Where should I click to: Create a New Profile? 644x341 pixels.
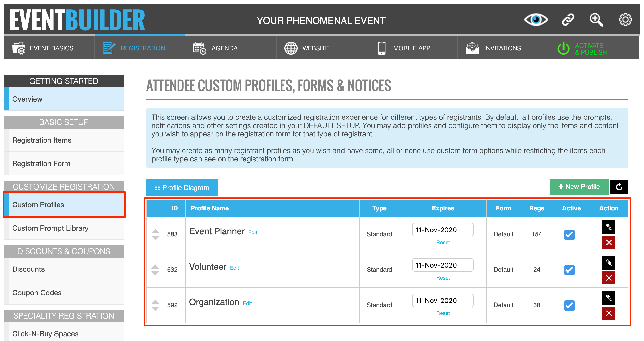[579, 187]
